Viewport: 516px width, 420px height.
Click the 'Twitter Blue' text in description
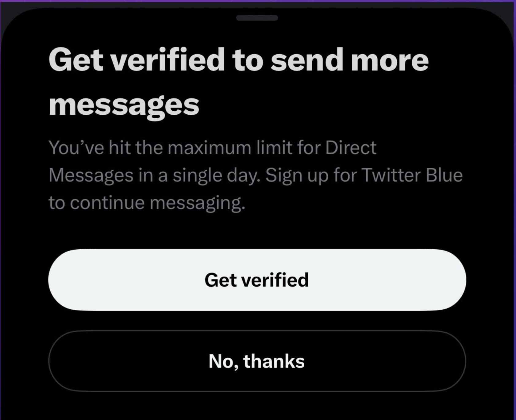412,175
